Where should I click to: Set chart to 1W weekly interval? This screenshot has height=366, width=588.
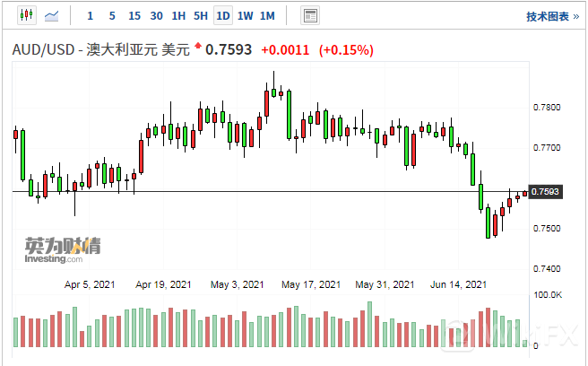click(x=245, y=16)
